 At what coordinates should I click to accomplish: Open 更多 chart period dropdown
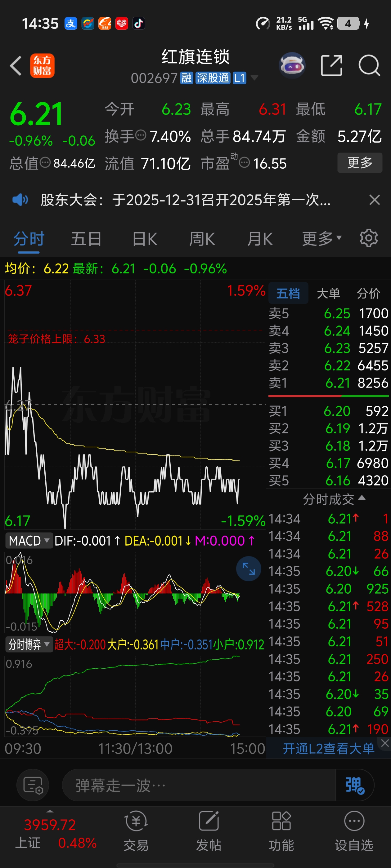click(x=322, y=239)
